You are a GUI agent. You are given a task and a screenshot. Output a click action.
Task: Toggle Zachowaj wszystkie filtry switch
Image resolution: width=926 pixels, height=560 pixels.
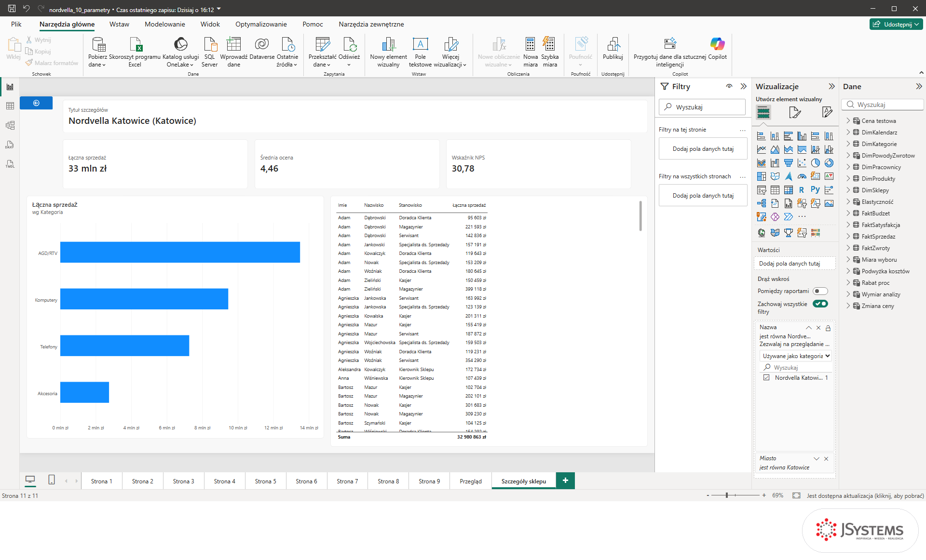(x=820, y=304)
